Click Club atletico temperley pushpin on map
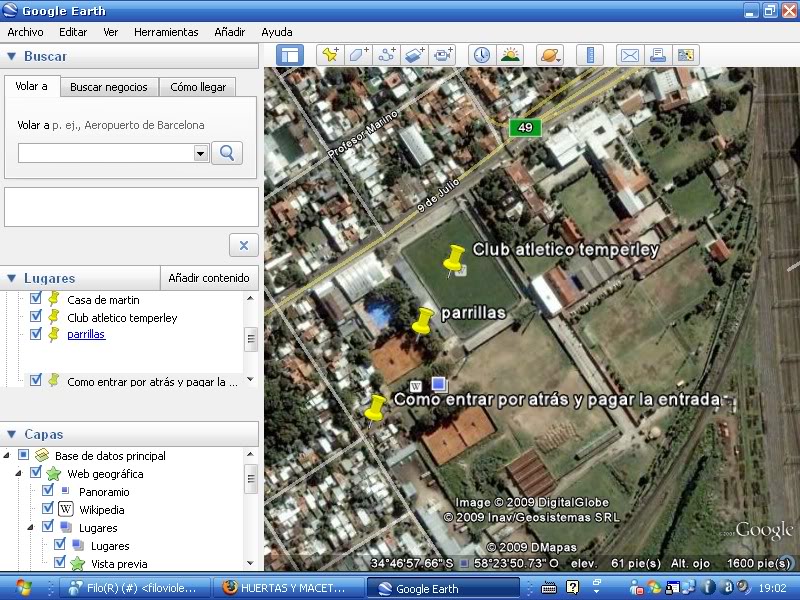 point(453,259)
